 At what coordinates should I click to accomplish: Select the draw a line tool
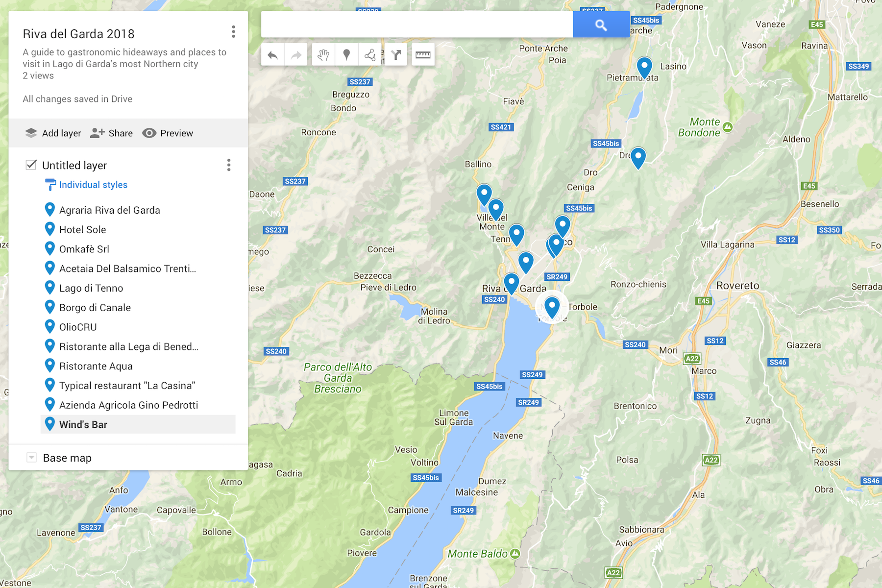pyautogui.click(x=370, y=54)
